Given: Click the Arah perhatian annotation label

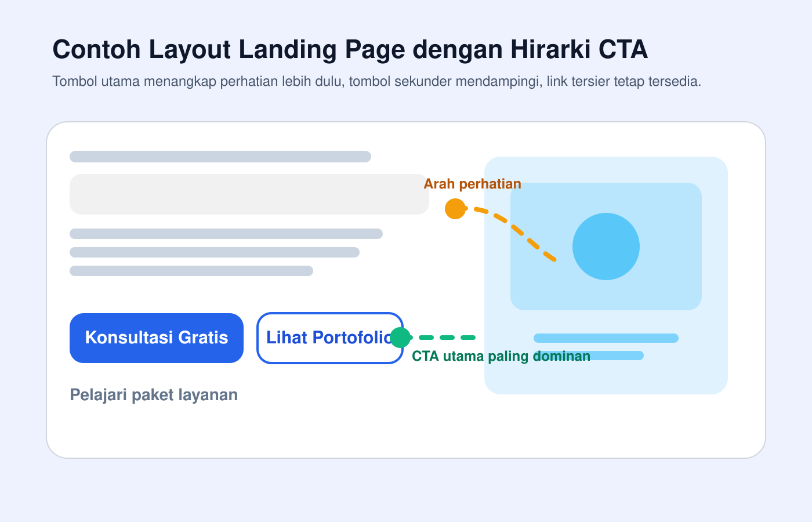Looking at the screenshot, I should [x=473, y=183].
